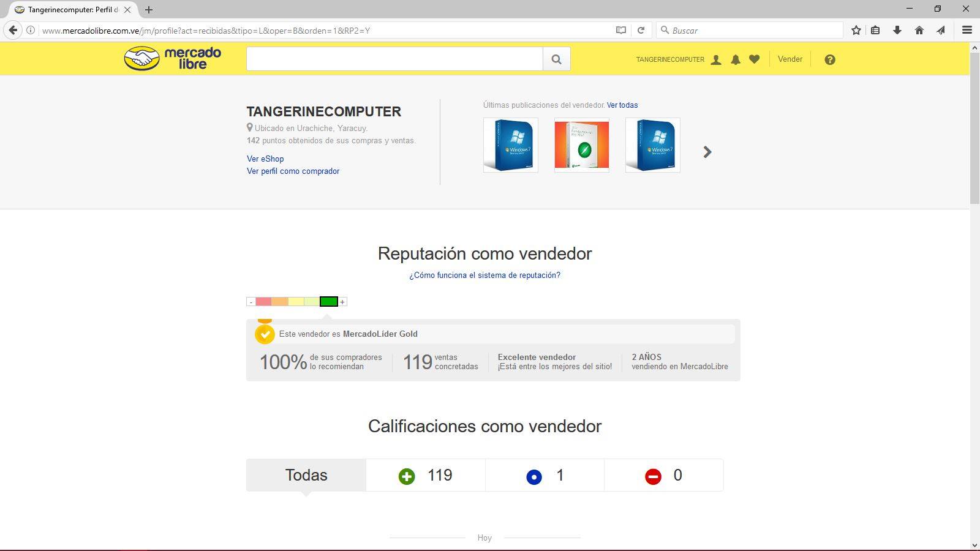Click '2 AÑOS vendiendo en MercadoLibre' text
980x551 pixels.
click(680, 362)
